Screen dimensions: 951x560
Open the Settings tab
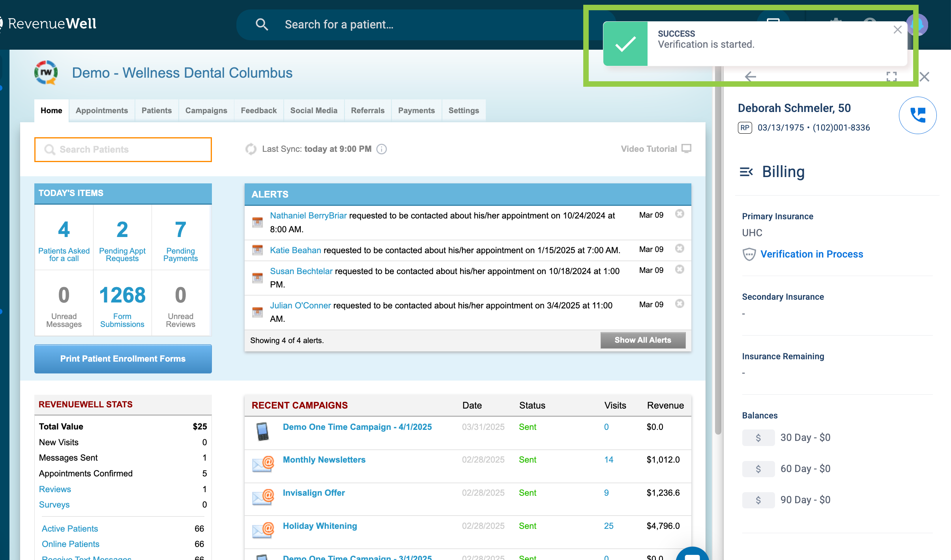coord(464,111)
